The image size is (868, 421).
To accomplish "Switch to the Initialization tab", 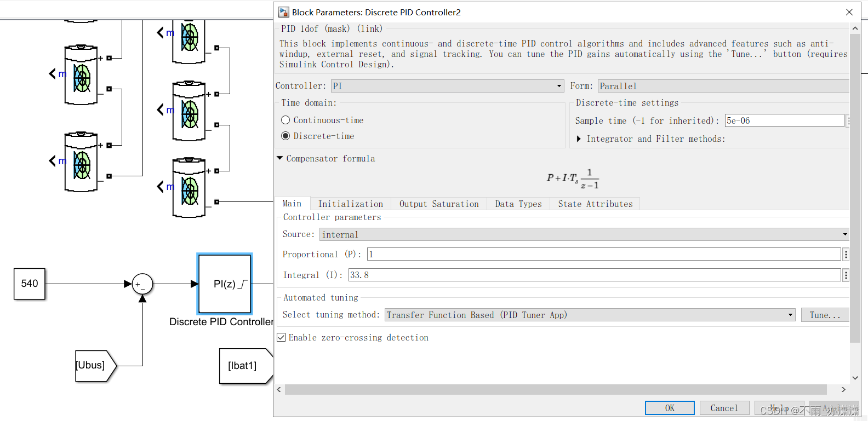I will 351,204.
